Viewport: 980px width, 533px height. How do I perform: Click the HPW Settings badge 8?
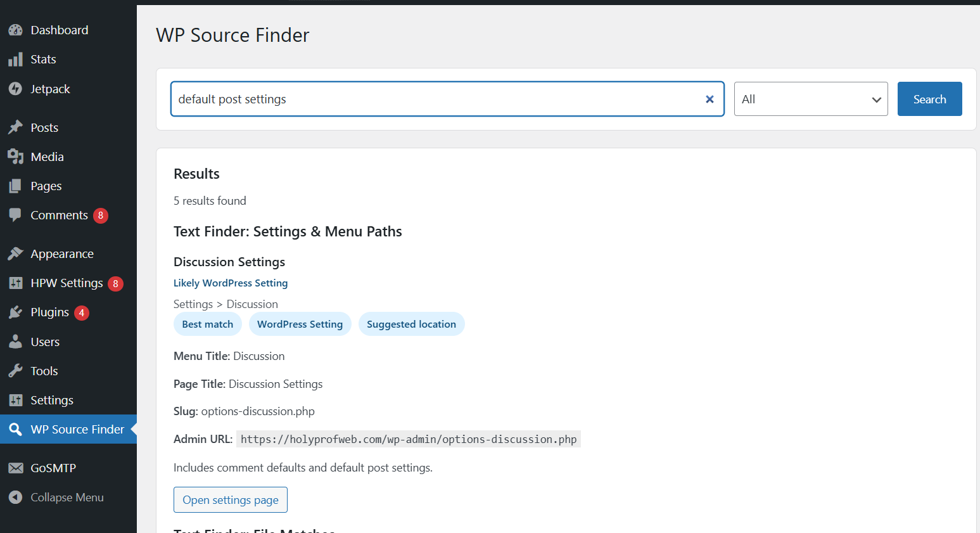pos(115,283)
